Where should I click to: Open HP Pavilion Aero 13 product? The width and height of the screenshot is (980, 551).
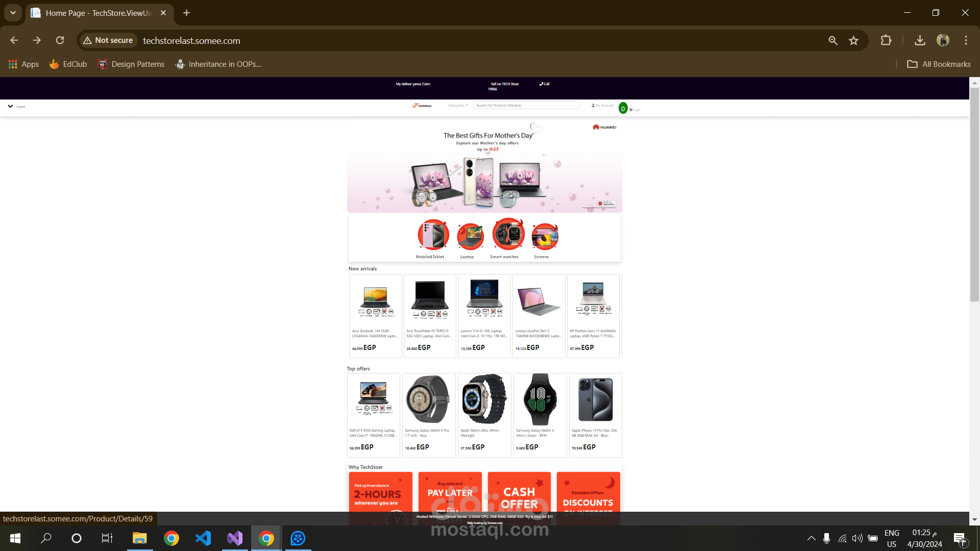click(x=593, y=316)
